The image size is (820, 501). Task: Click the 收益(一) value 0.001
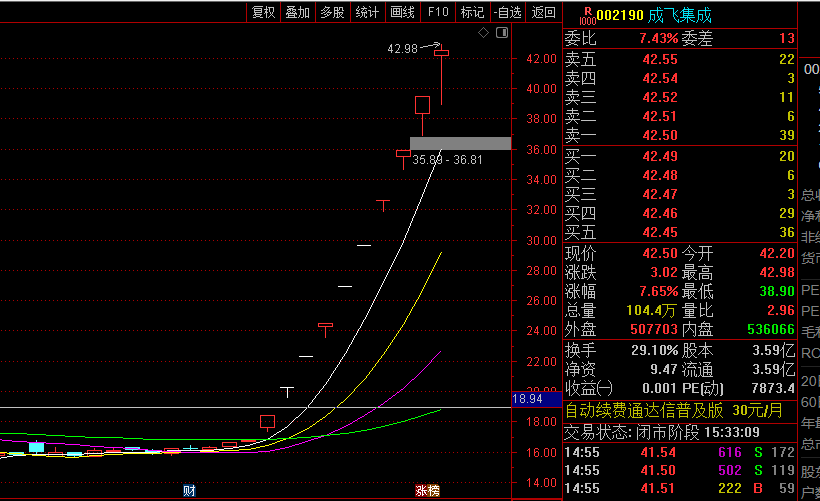(659, 388)
